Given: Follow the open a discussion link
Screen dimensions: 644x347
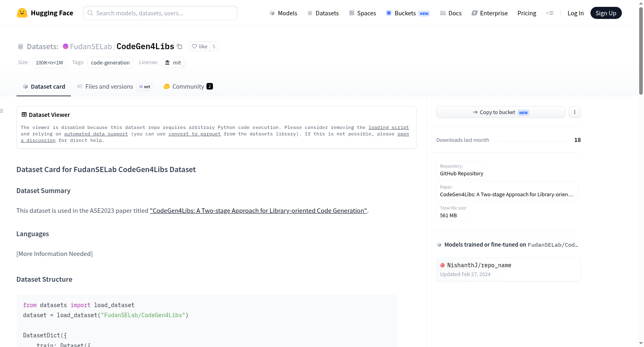Looking at the screenshot, I should pyautogui.click(x=403, y=134).
